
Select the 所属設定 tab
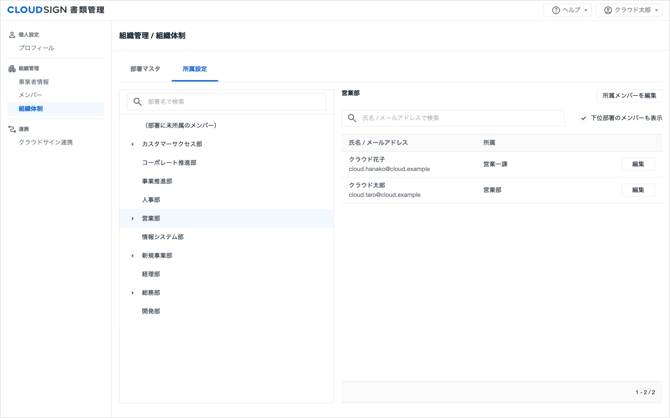pyautogui.click(x=195, y=69)
